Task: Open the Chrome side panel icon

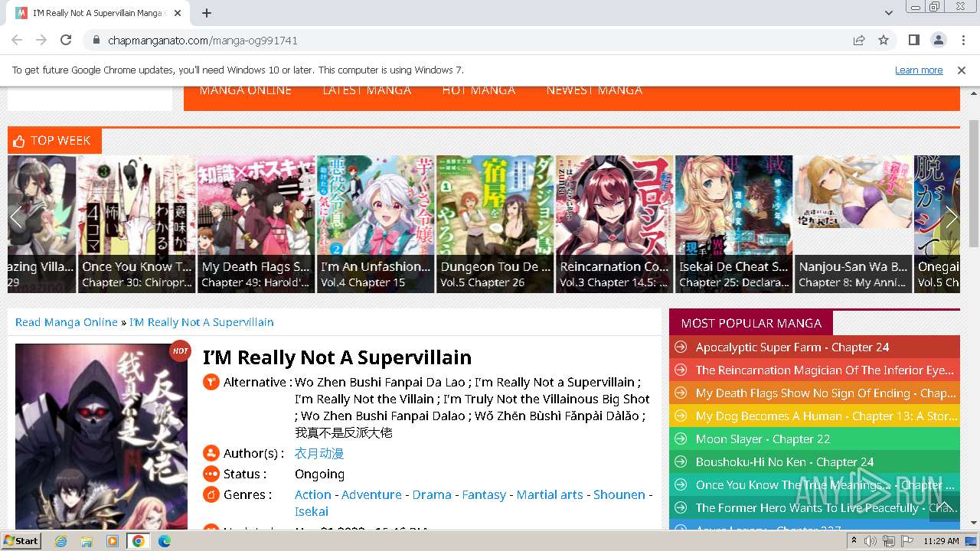Action: click(913, 40)
